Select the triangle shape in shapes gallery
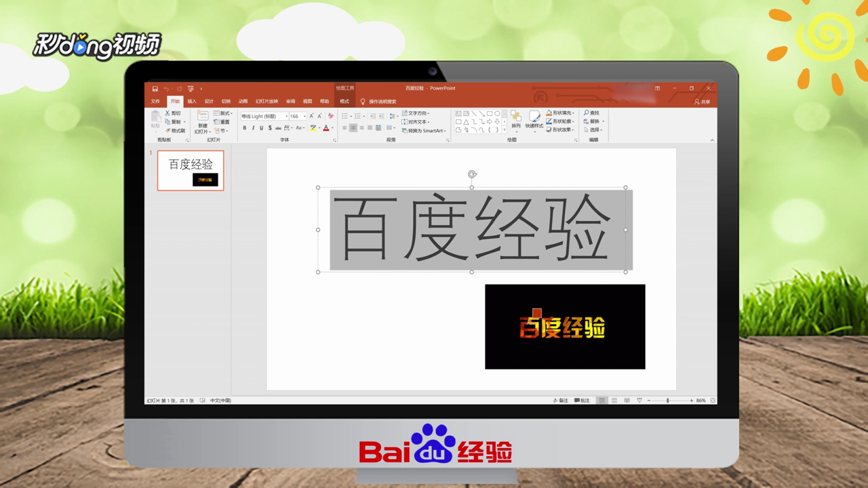This screenshot has height=488, width=868. tap(466, 122)
